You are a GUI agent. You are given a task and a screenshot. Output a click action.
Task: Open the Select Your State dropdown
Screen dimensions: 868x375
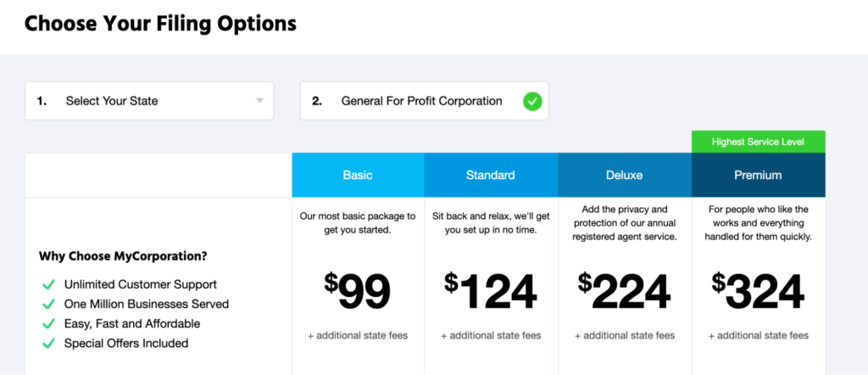(149, 101)
